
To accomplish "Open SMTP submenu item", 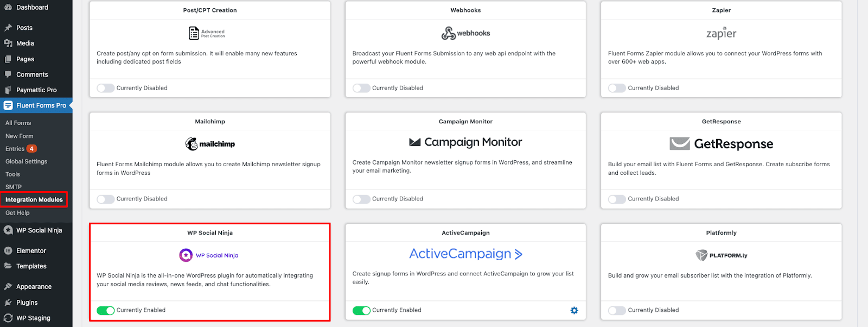I will 14,187.
